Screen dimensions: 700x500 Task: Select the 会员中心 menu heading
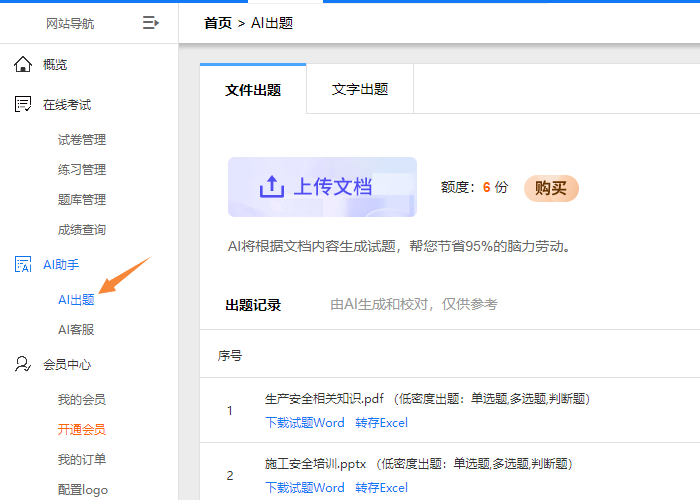click(67, 365)
